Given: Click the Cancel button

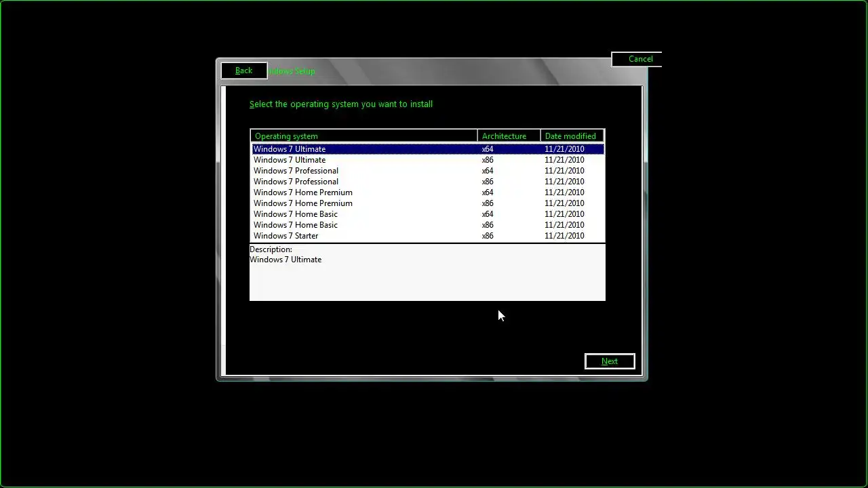Looking at the screenshot, I should 636,59.
